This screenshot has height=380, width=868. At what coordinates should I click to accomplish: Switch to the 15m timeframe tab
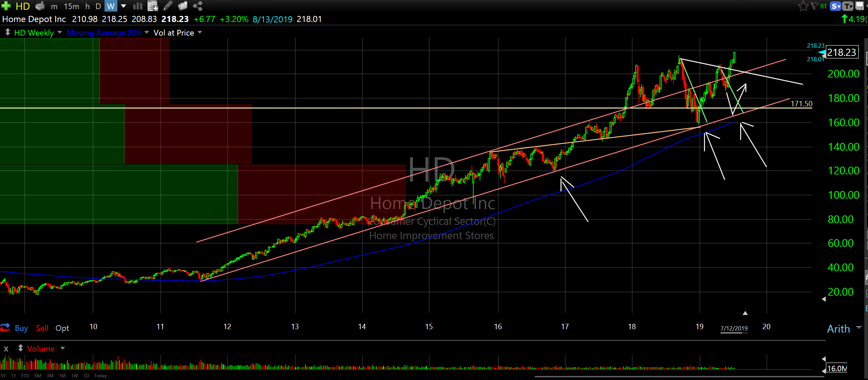71,6
